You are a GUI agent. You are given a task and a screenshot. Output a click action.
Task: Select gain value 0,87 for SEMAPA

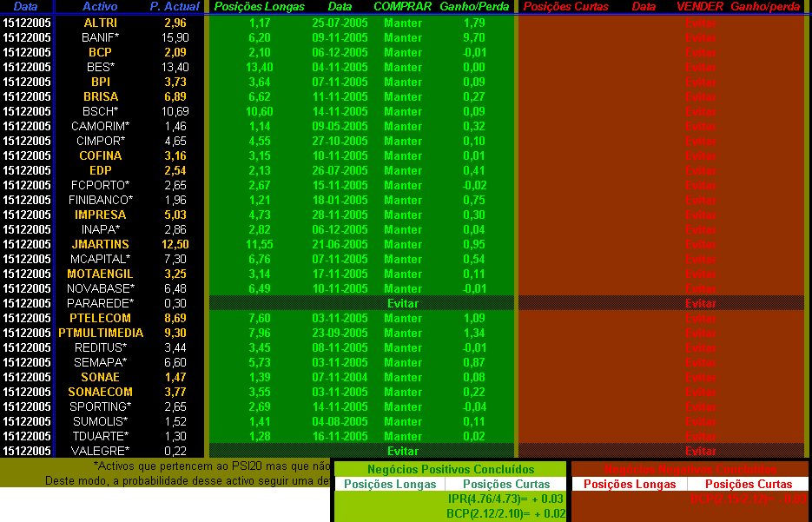474,362
